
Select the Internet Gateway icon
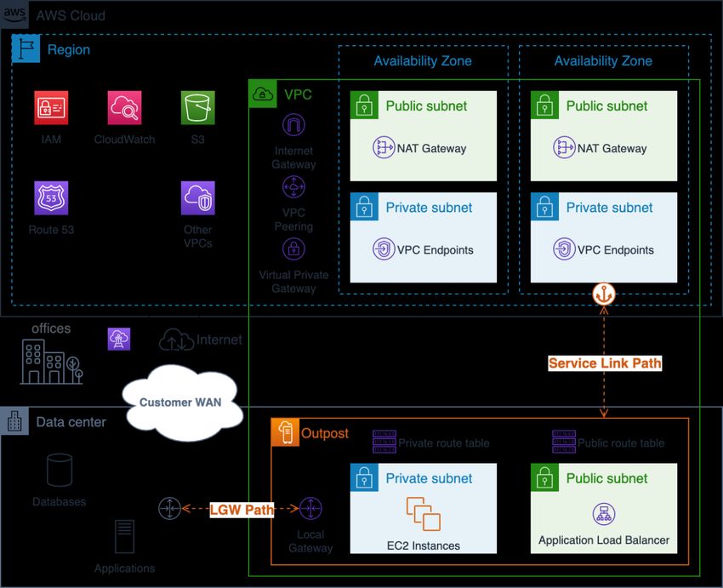click(293, 125)
